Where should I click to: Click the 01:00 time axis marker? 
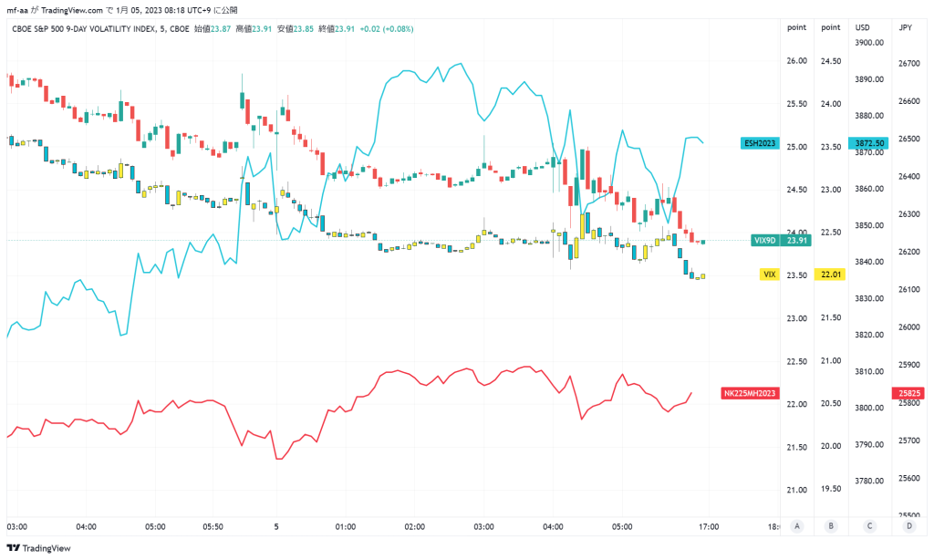346,526
